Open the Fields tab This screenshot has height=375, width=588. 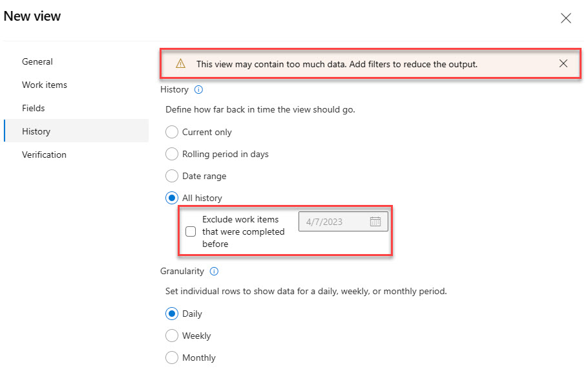(x=34, y=108)
